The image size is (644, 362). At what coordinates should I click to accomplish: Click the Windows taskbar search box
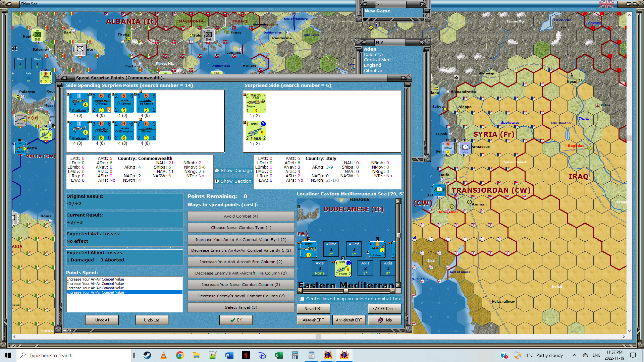point(74,355)
